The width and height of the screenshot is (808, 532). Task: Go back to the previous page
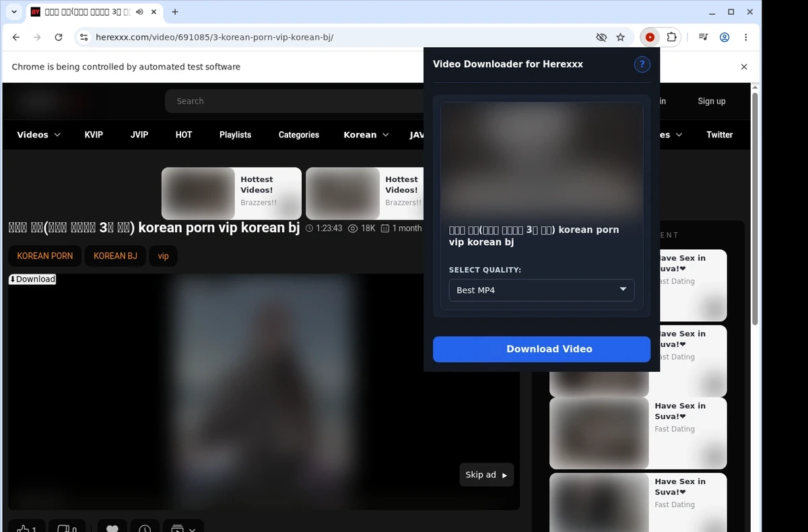16,38
